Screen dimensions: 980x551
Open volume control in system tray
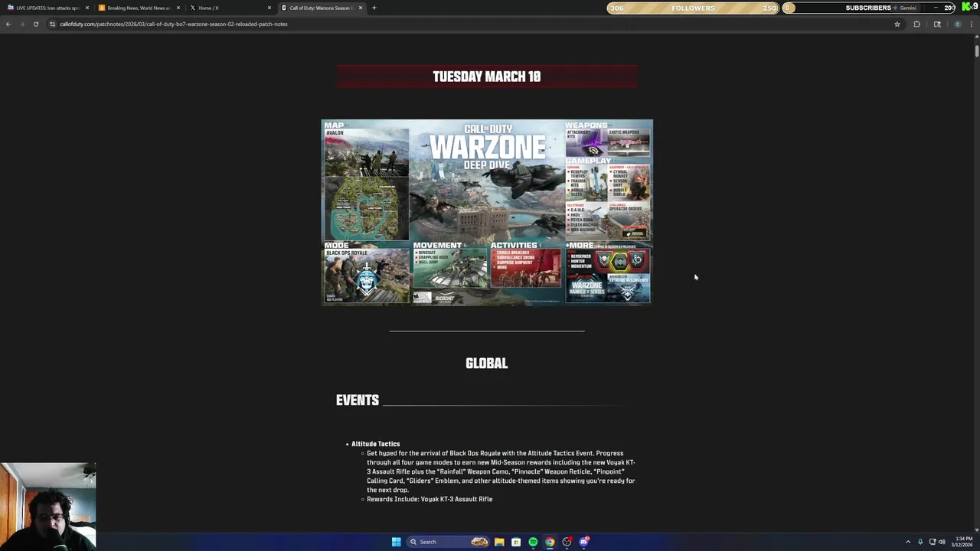coord(942,542)
